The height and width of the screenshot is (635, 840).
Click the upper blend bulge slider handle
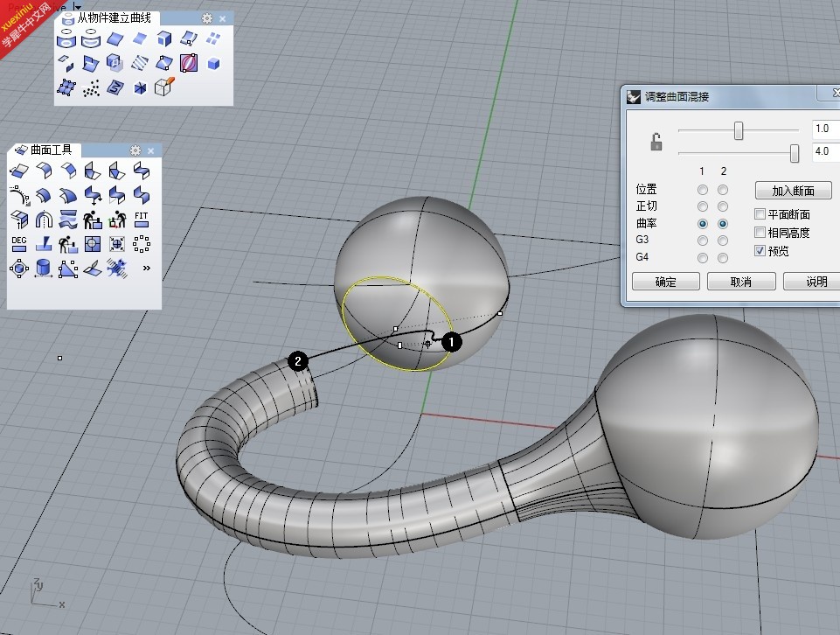739,130
